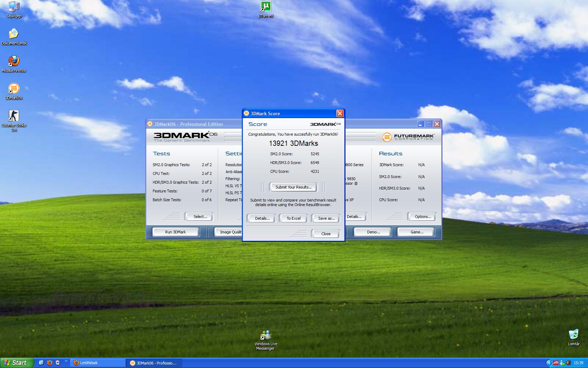The height and width of the screenshot is (368, 588).
Task: Click the Feature Tests 0 of 7 value
Action: point(206,191)
